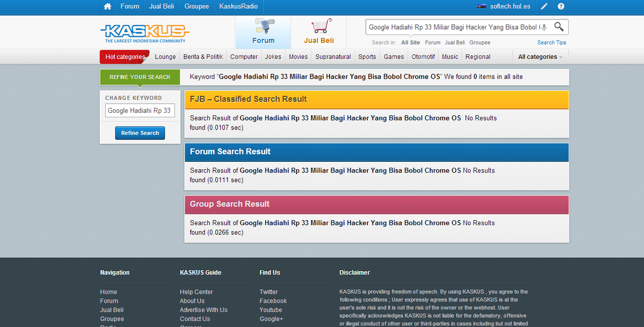The height and width of the screenshot is (327, 644).
Task: Click the magnifier search icon
Action: (x=559, y=27)
